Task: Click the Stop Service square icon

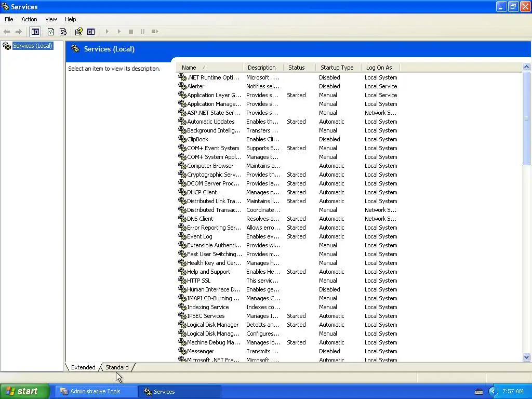Action: pyautogui.click(x=131, y=32)
